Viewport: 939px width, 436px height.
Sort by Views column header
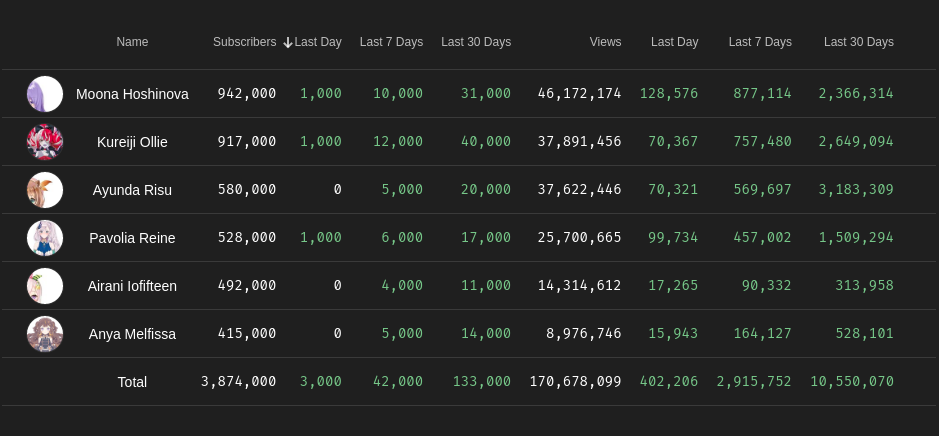605,42
